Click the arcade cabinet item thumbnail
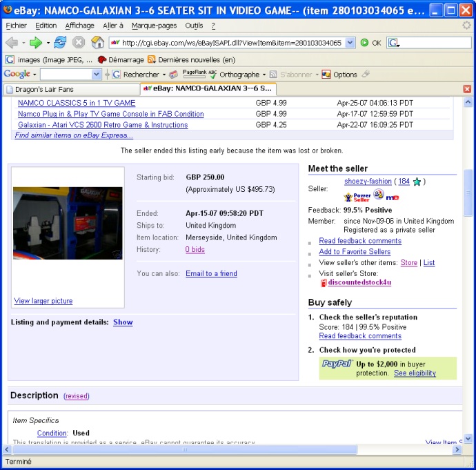 [x=68, y=223]
